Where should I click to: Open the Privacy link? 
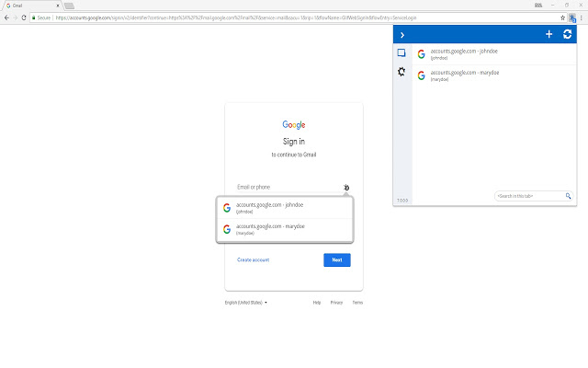coord(336,303)
